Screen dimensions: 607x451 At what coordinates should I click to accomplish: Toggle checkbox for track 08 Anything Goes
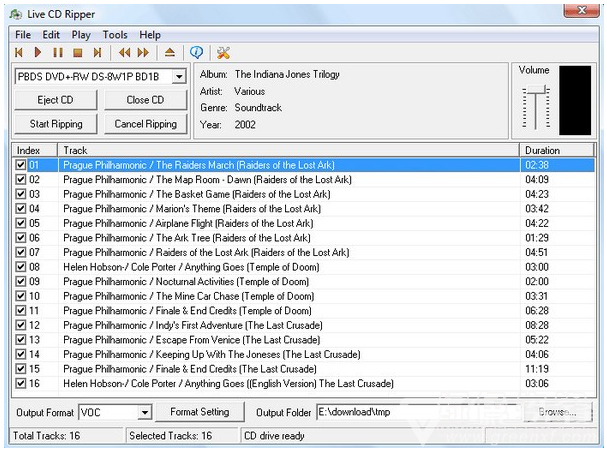21,267
